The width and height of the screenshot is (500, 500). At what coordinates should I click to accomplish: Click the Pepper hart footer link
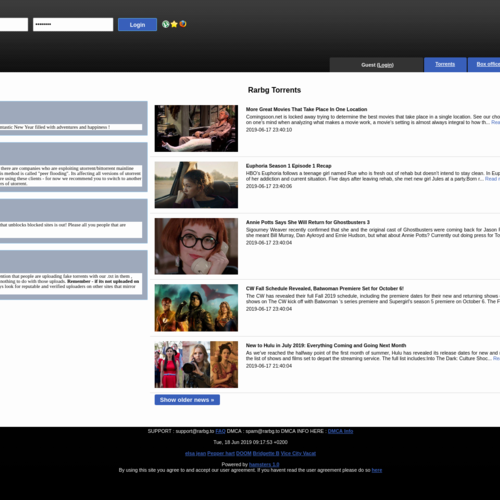(221, 453)
